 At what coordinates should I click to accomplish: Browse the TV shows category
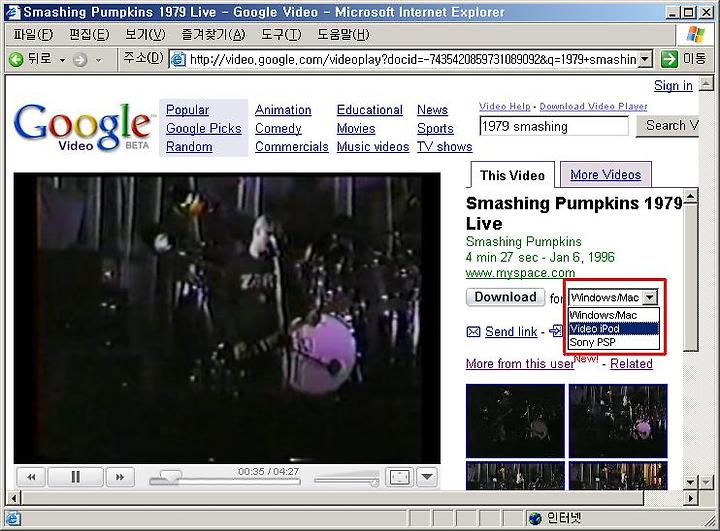[444, 147]
